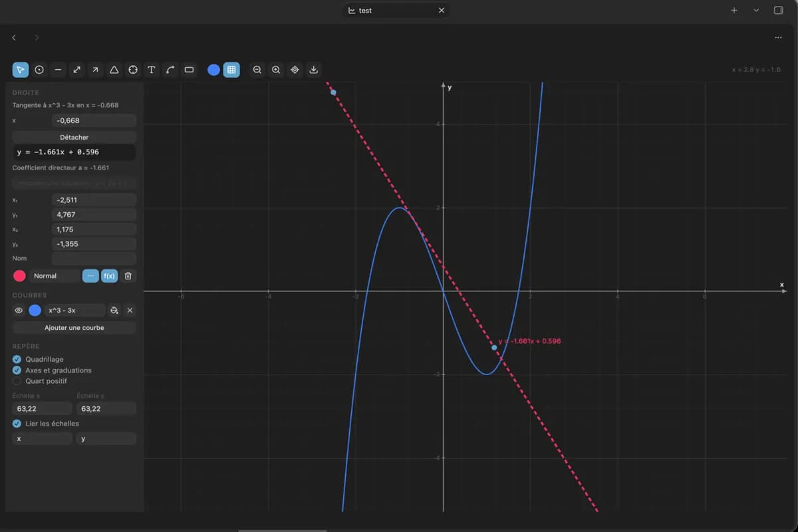Viewport: 798px width, 532px height.
Task: Click the lower-right endpoint near the equation label
Action: pos(494,348)
